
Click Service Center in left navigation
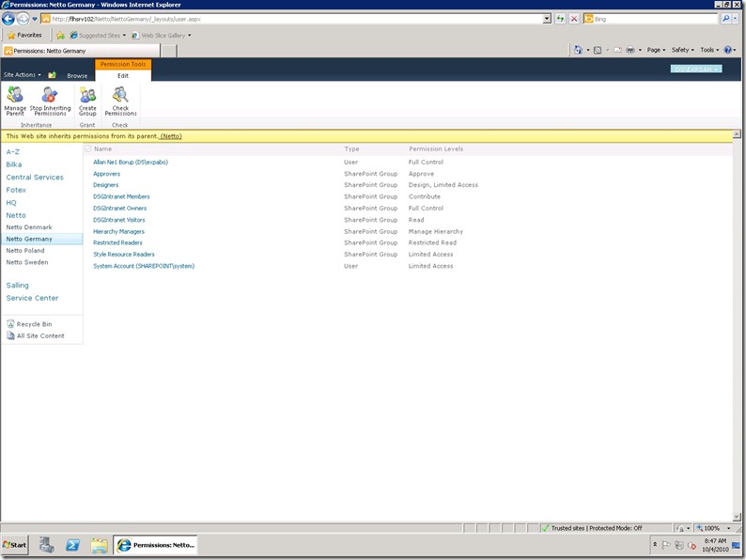(x=32, y=298)
